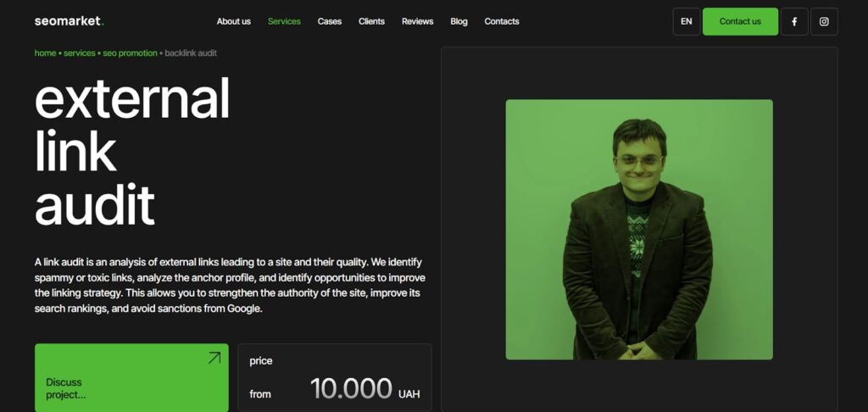The width and height of the screenshot is (868, 412).
Task: Click the seo promotion breadcrumb link
Action: [130, 53]
